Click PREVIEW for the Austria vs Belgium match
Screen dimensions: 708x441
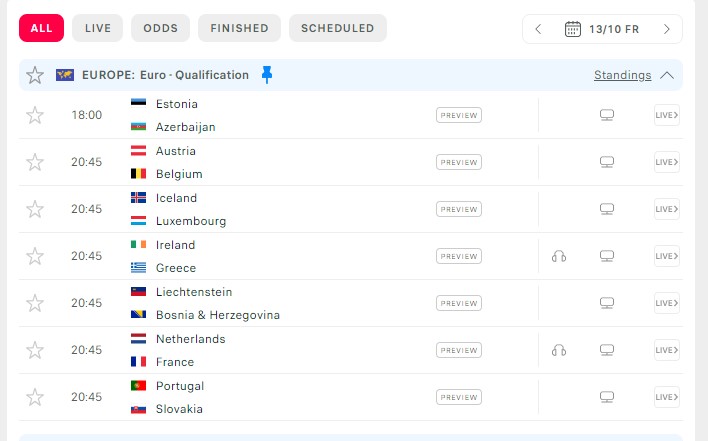pos(459,162)
